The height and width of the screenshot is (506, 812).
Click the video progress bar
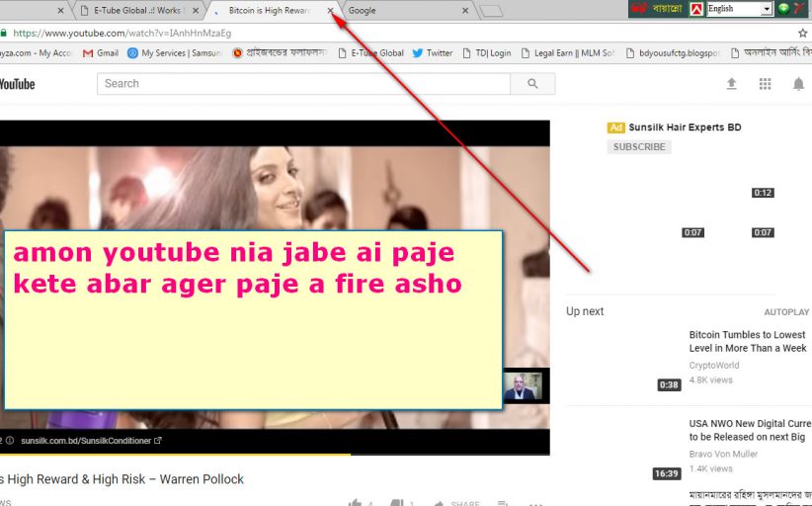[x=198, y=455]
